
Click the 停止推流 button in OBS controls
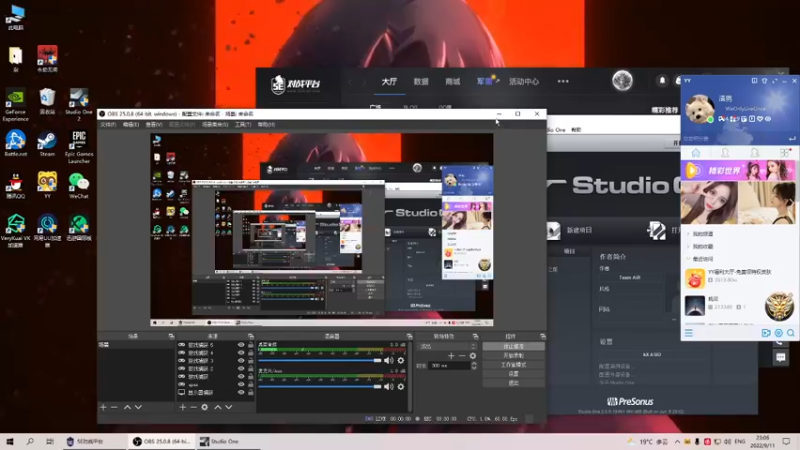(x=513, y=346)
